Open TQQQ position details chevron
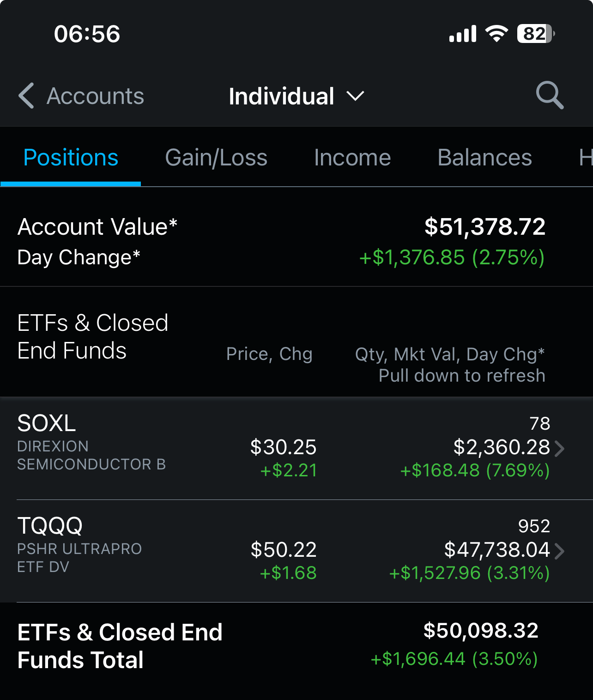This screenshot has width=593, height=700. 559,551
